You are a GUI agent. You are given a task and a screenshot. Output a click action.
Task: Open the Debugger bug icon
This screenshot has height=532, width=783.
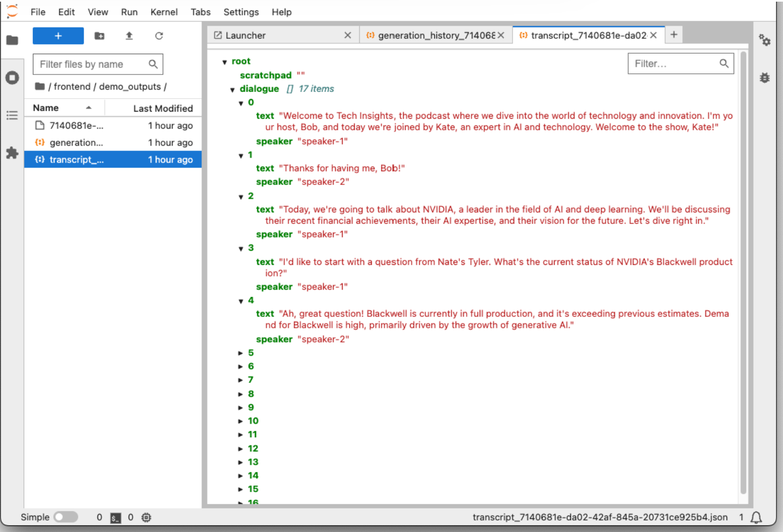pos(764,78)
